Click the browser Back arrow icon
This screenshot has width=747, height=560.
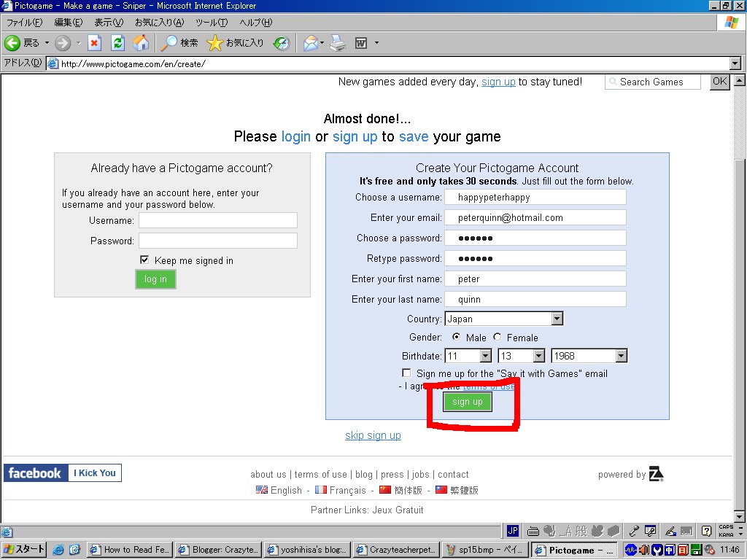tap(12, 43)
